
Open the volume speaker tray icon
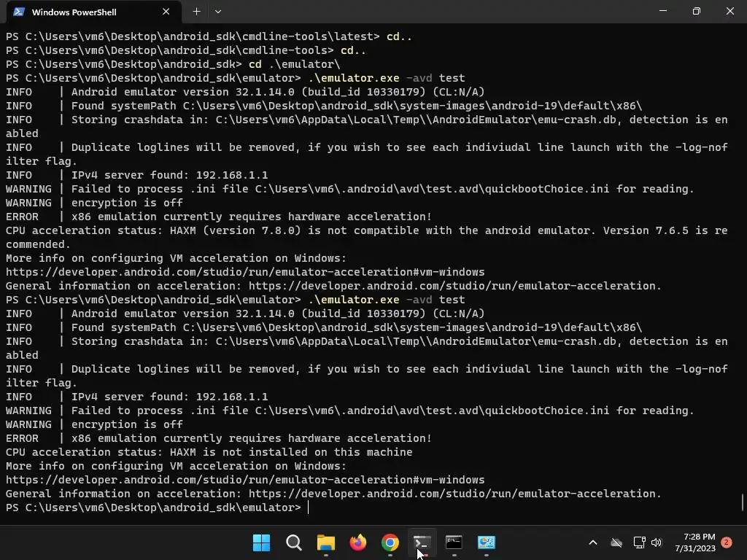[x=657, y=542]
